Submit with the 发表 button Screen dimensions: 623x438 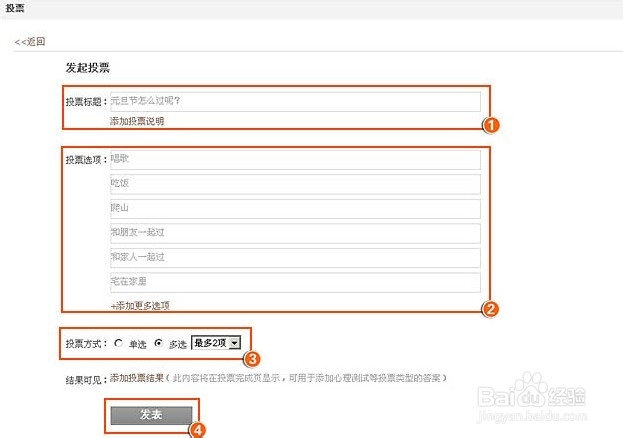[151, 415]
